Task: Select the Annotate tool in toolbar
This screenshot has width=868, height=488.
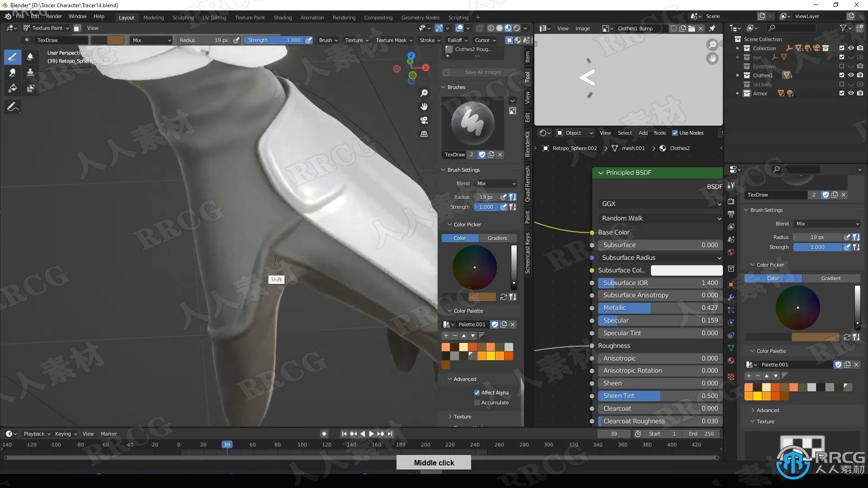Action: click(x=13, y=107)
